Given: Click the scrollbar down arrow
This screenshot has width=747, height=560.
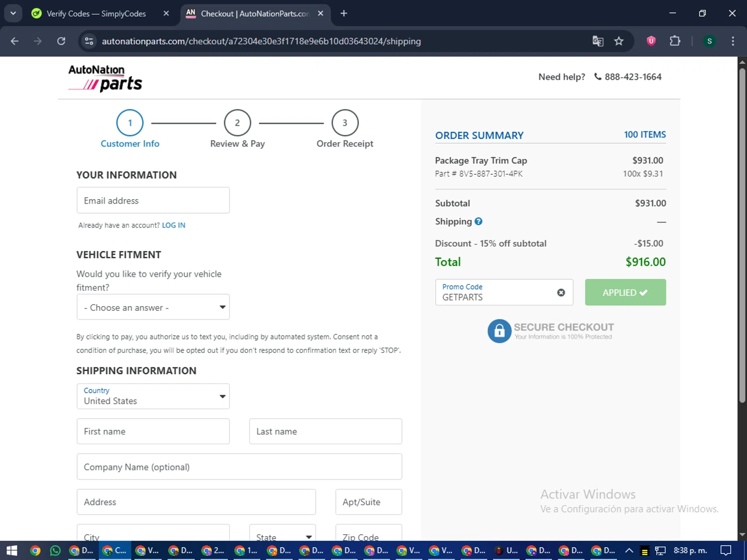Looking at the screenshot, I should click(x=742, y=535).
